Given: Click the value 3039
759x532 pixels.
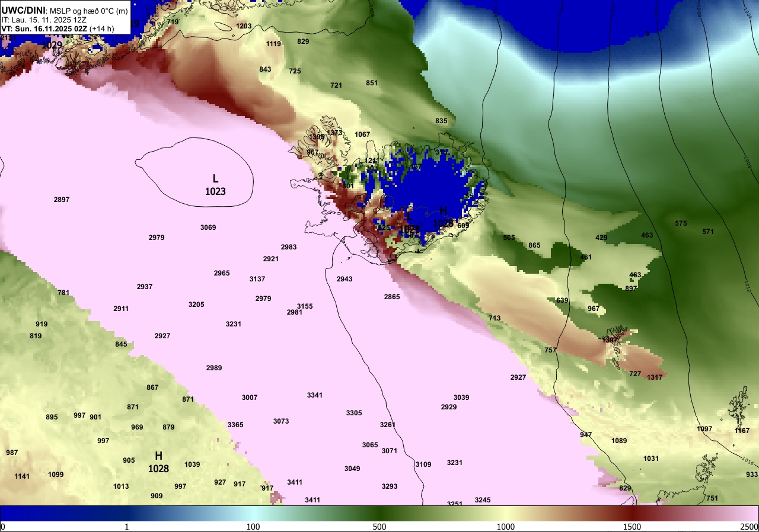Looking at the screenshot, I should (461, 398).
